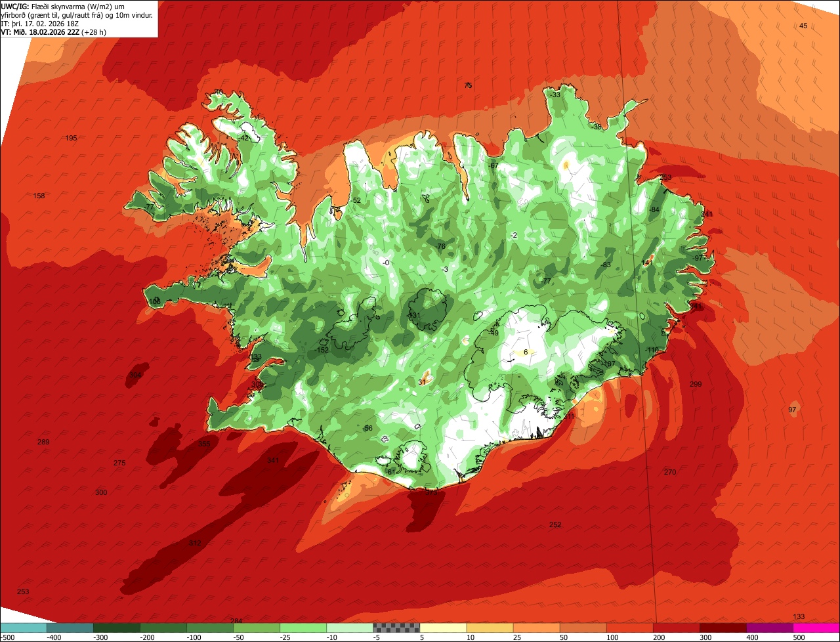Select the map value -131
Viewport: 840px width, 642px height.
(x=413, y=315)
